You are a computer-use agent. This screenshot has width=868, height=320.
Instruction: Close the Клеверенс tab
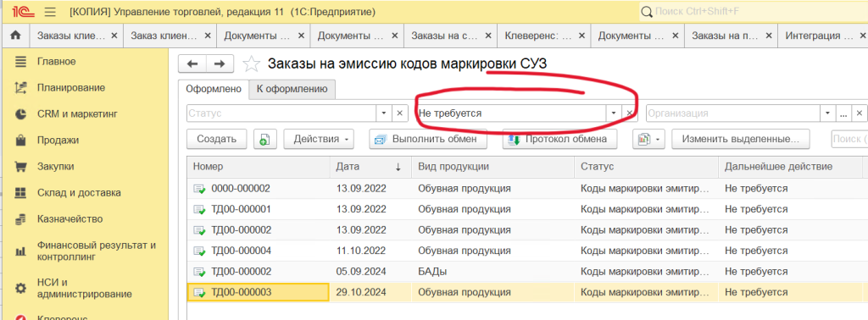coord(581,36)
